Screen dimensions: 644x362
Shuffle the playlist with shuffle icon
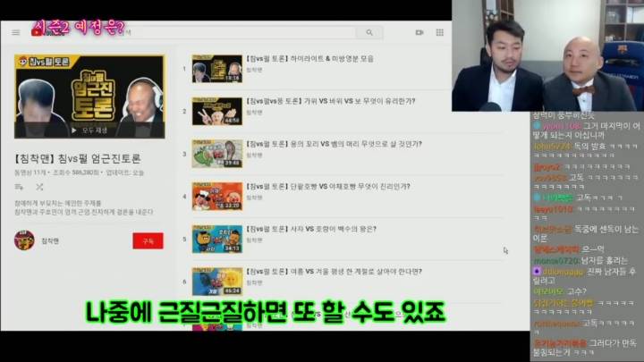39,187
